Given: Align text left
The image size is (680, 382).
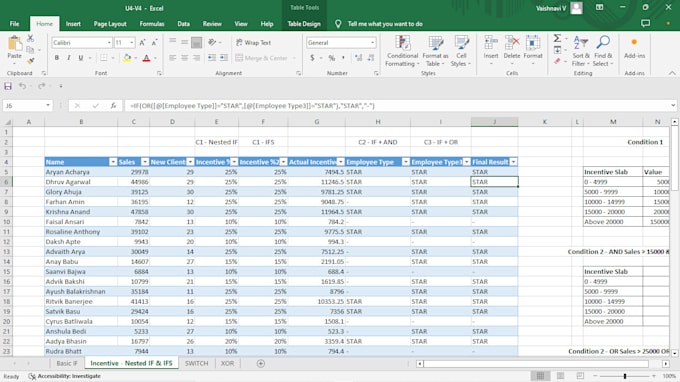Looking at the screenshot, I should [173, 58].
